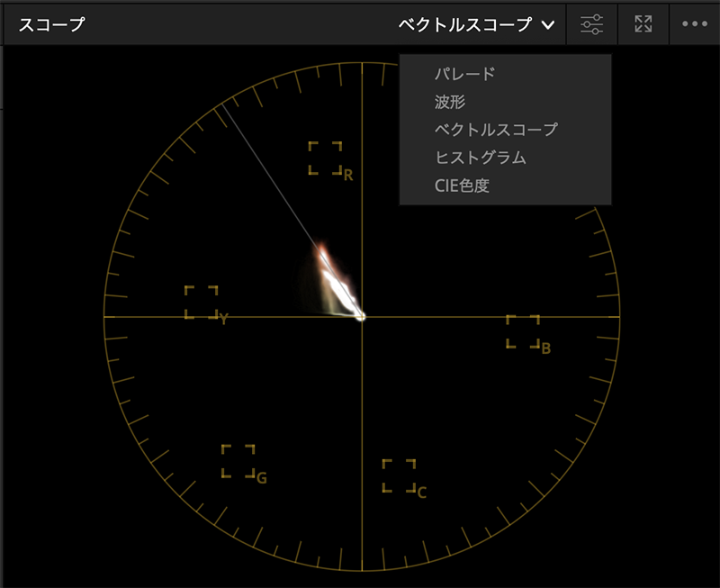Screen dimensions: 720x588
Task: Click the Y color target box
Action: tap(201, 302)
